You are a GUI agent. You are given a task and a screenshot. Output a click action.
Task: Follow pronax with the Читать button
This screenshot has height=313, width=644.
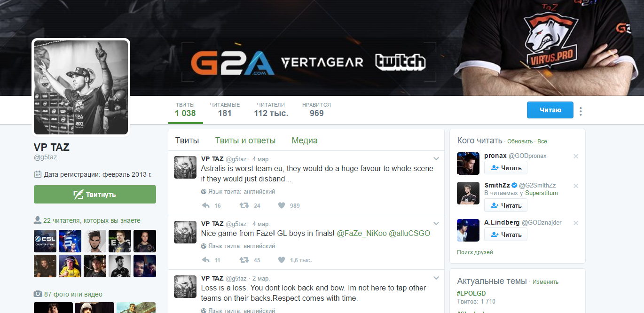pyautogui.click(x=506, y=168)
